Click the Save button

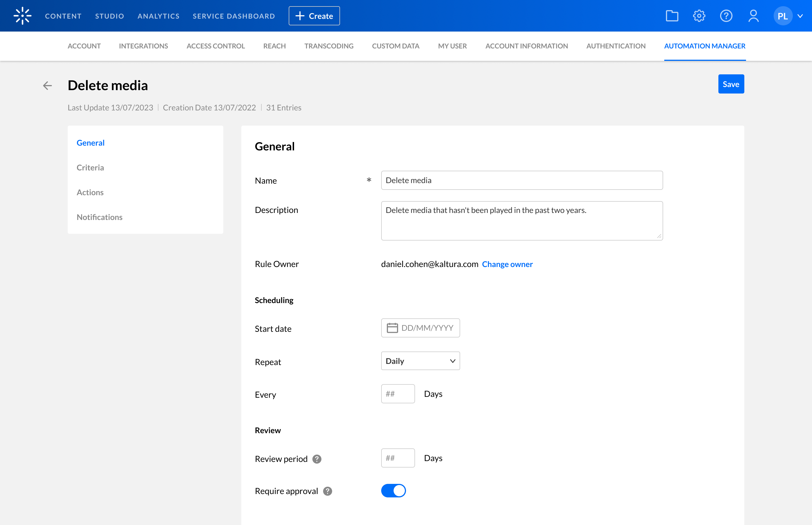coord(731,84)
